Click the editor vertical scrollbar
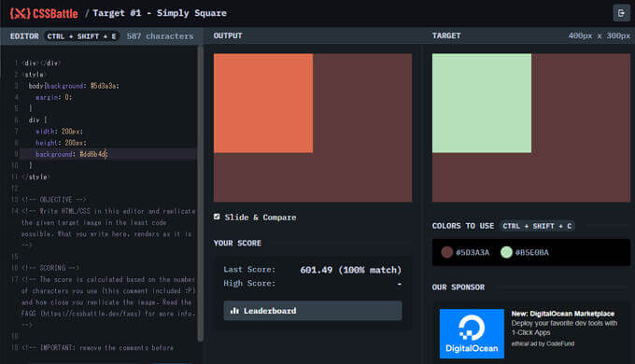The height and width of the screenshot is (364, 635). point(200,193)
